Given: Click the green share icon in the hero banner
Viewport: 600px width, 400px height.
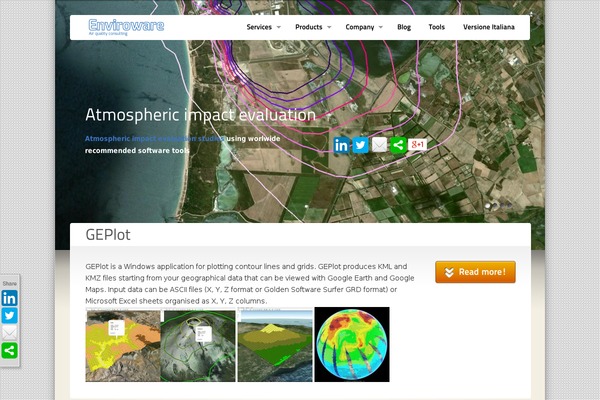Looking at the screenshot, I should click(398, 145).
